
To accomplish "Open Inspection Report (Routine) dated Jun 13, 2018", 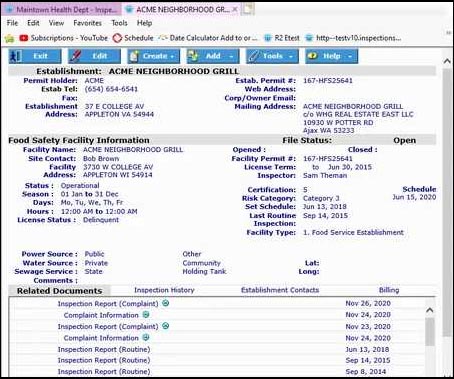I will click(104, 349).
